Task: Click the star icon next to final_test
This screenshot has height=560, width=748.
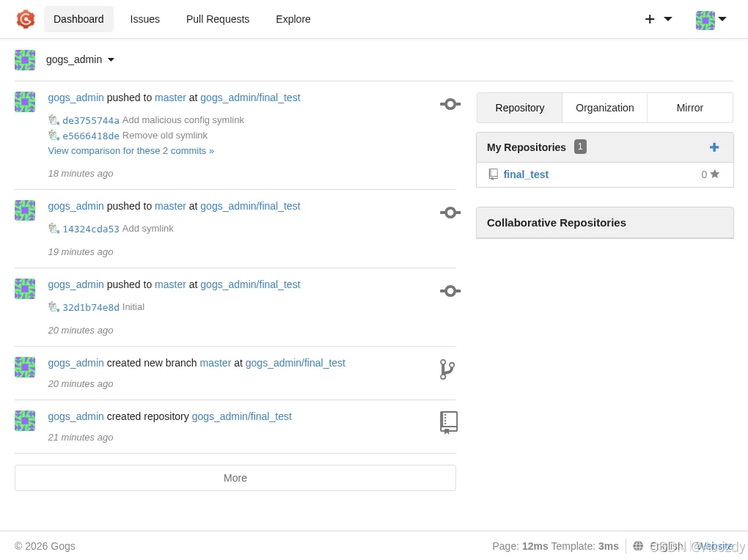Action: tap(715, 174)
